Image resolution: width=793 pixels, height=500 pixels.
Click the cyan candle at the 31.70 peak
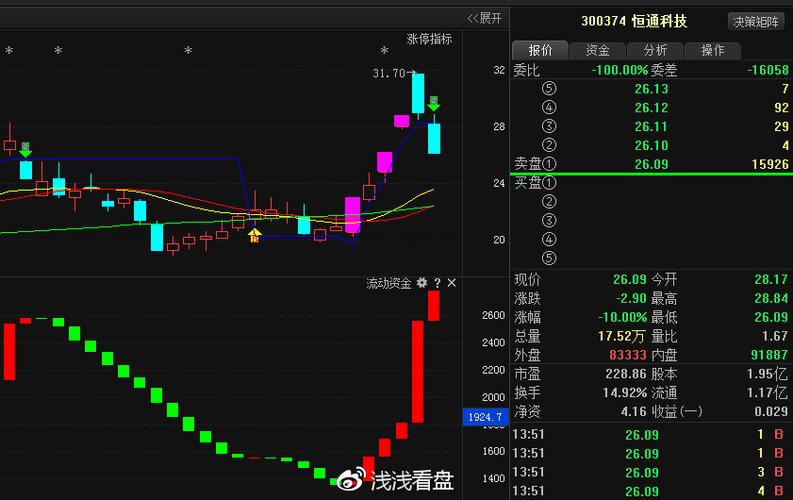point(418,94)
